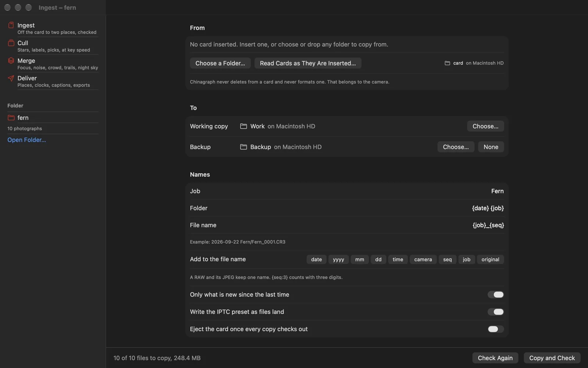Click 'Off the card to two places, checked' subtitle
Screen dimensions: 588x368
tap(57, 32)
